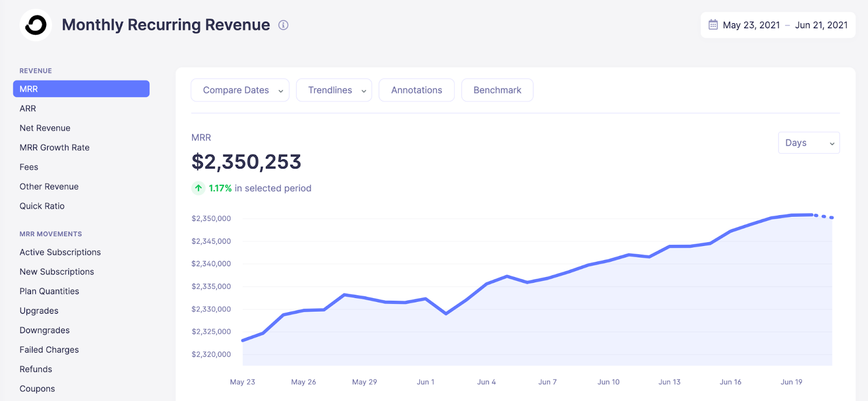Viewport: 868px width, 401px height.
Task: Click the info icon beside the title
Action: pyautogui.click(x=283, y=25)
